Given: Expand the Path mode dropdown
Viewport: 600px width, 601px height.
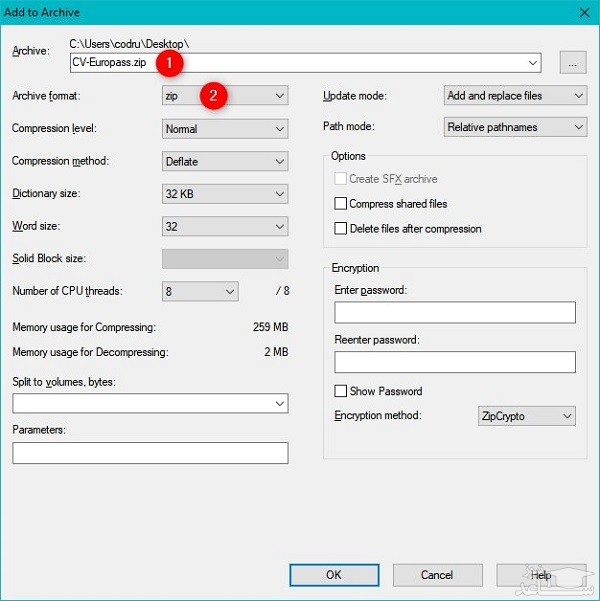Looking at the screenshot, I should (x=515, y=128).
